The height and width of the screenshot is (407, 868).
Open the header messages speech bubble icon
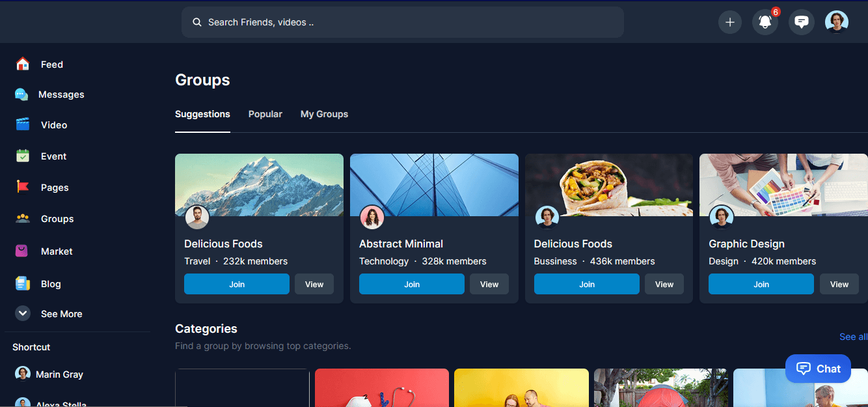point(802,22)
